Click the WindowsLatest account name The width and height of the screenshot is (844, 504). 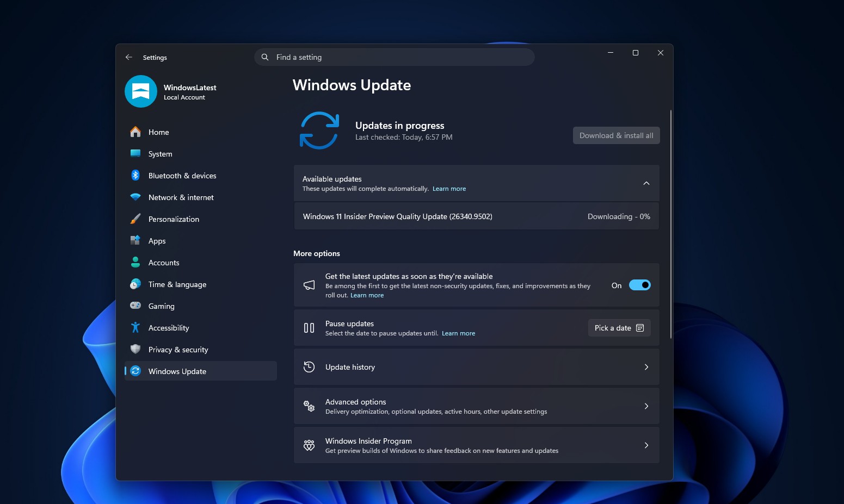(190, 88)
